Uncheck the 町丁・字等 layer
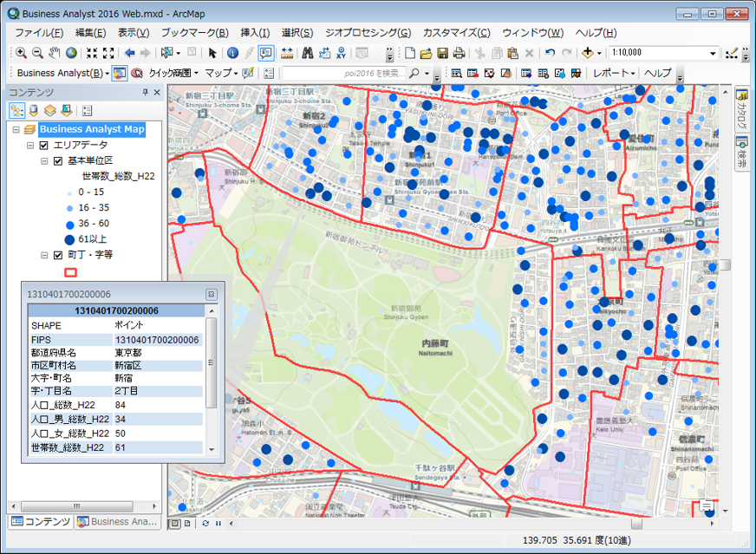 [58, 255]
